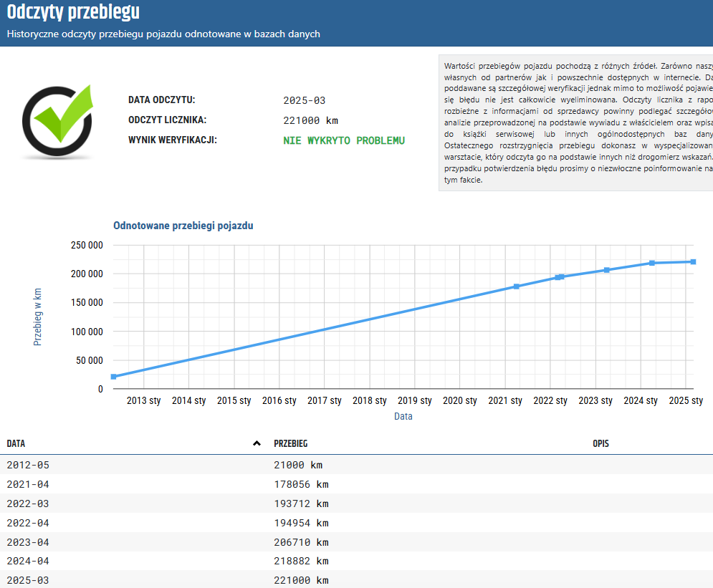Click the green checkmark verification icon
The width and height of the screenshot is (713, 588).
click(59, 120)
